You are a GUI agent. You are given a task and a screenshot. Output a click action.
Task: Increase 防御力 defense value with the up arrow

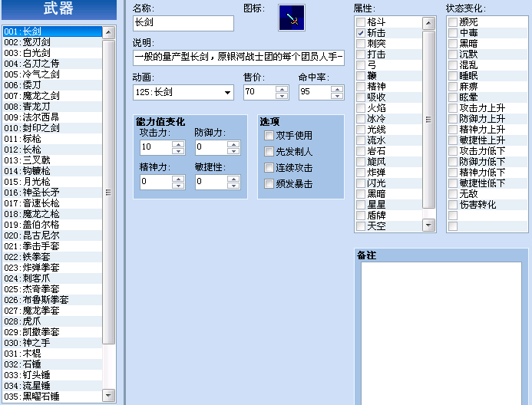click(x=233, y=144)
